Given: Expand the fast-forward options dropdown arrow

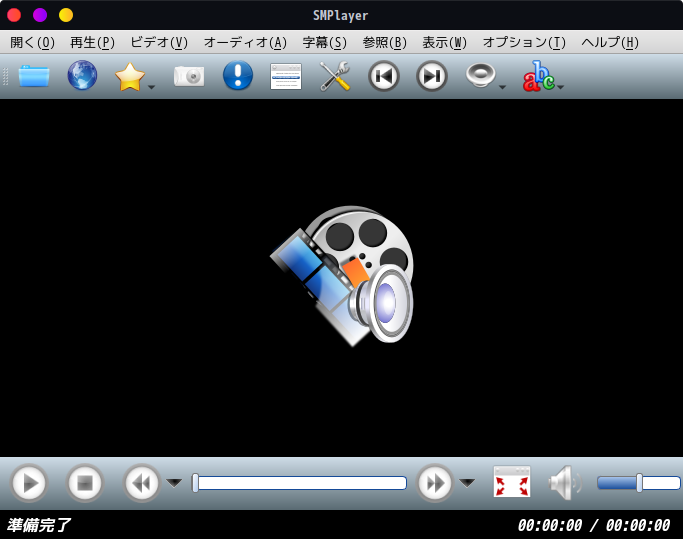Looking at the screenshot, I should click(x=467, y=482).
